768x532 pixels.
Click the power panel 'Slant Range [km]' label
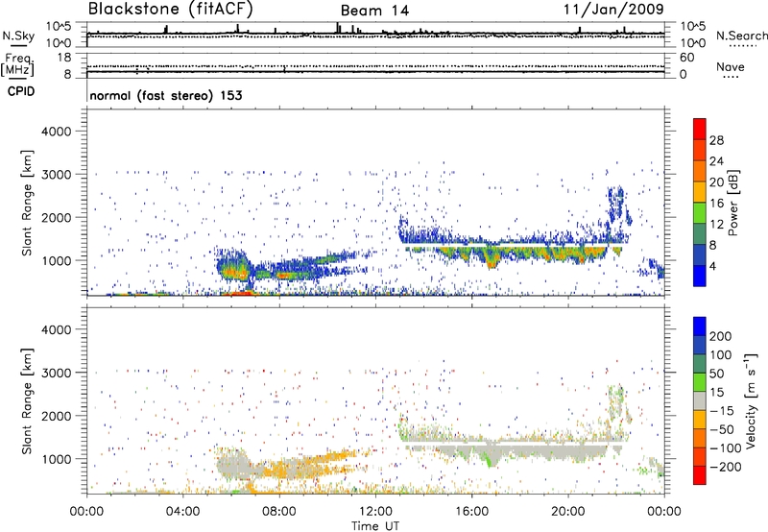[27, 203]
